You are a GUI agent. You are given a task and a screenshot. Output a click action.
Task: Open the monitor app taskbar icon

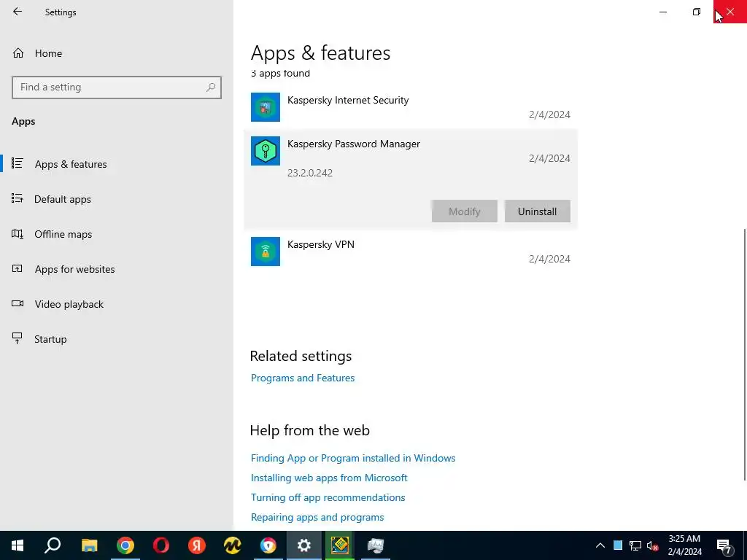(376, 545)
